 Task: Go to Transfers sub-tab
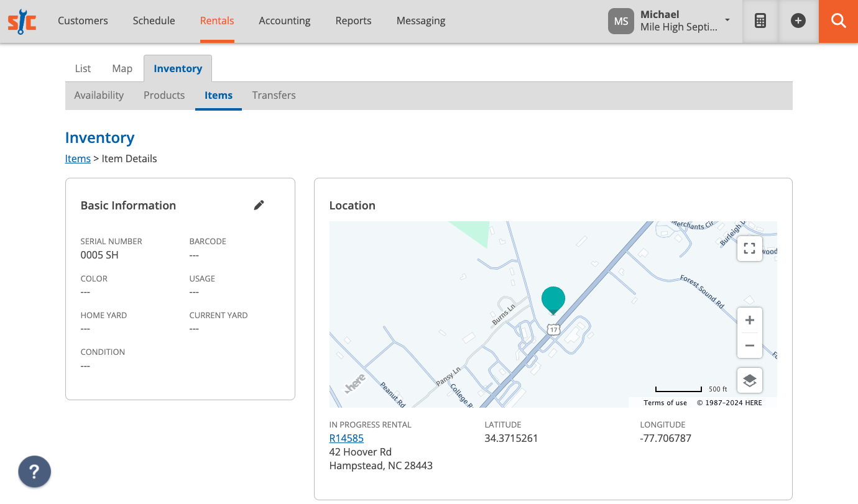pyautogui.click(x=274, y=95)
